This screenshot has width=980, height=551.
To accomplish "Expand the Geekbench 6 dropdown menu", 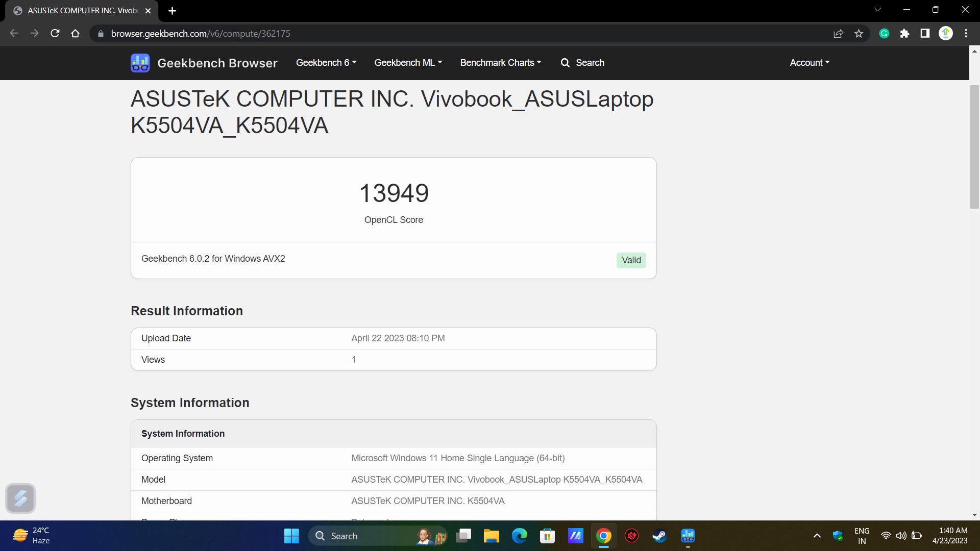I will (x=326, y=63).
